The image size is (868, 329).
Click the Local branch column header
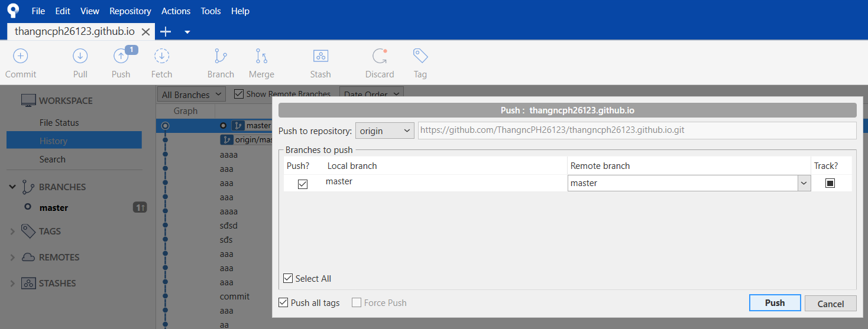352,165
